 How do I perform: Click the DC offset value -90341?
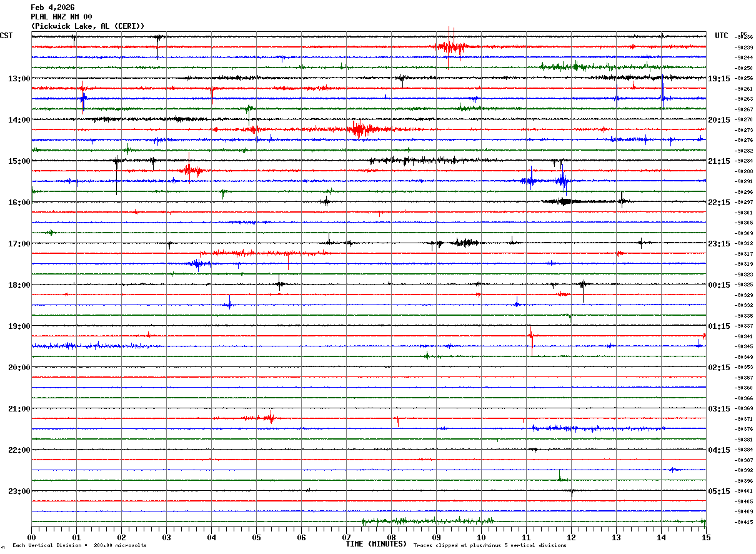point(744,336)
